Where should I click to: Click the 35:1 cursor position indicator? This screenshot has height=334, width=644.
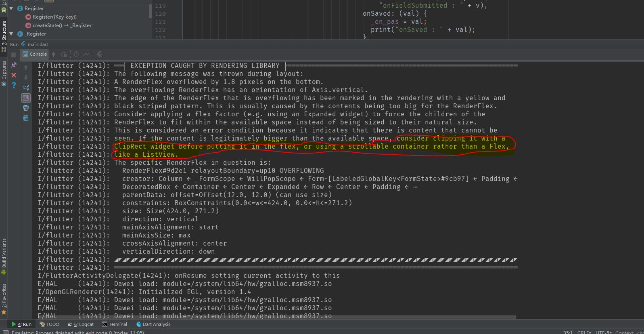point(568,332)
